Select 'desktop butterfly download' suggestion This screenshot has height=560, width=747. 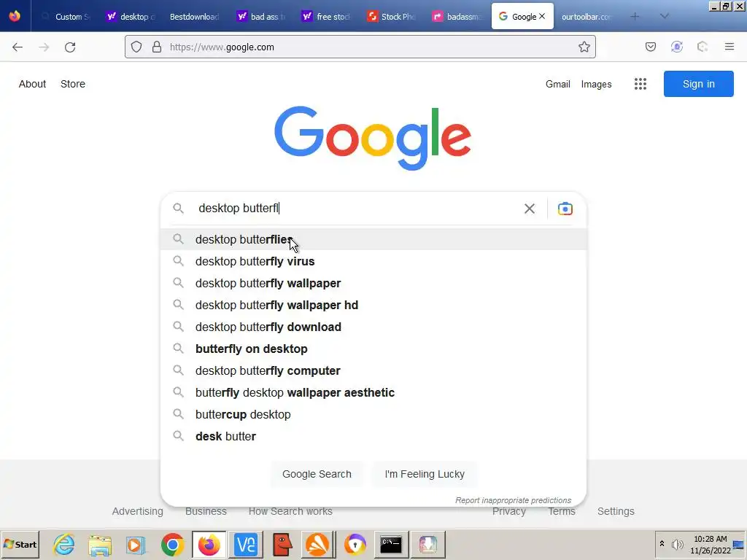tap(373, 327)
